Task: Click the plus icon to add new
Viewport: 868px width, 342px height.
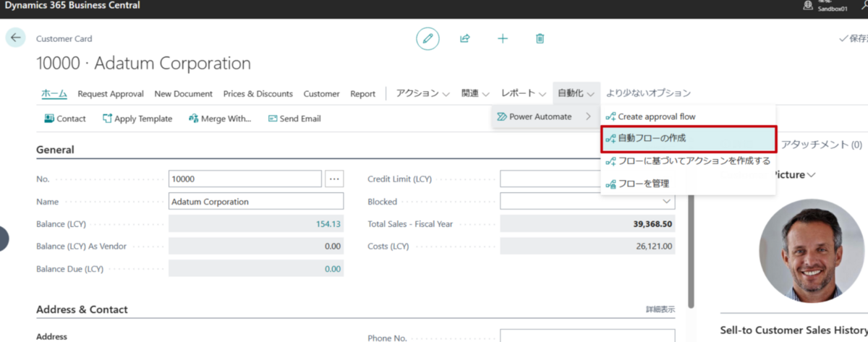Action: pyautogui.click(x=503, y=38)
